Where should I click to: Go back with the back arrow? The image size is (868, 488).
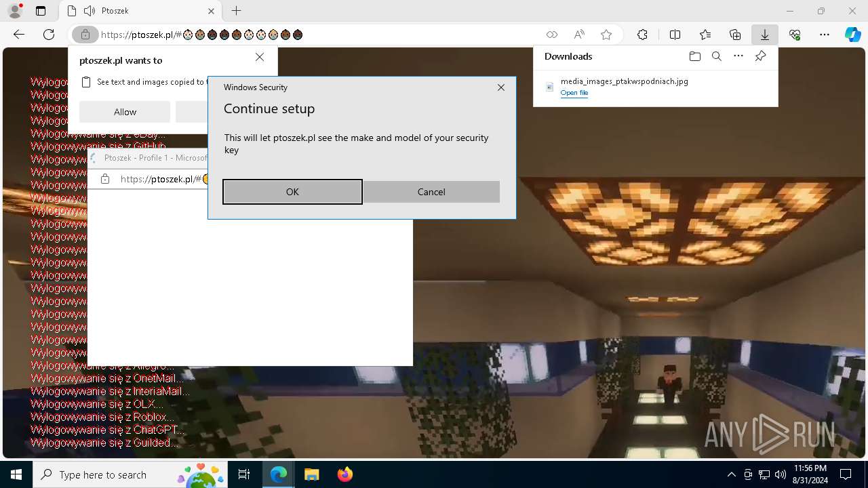click(x=19, y=35)
